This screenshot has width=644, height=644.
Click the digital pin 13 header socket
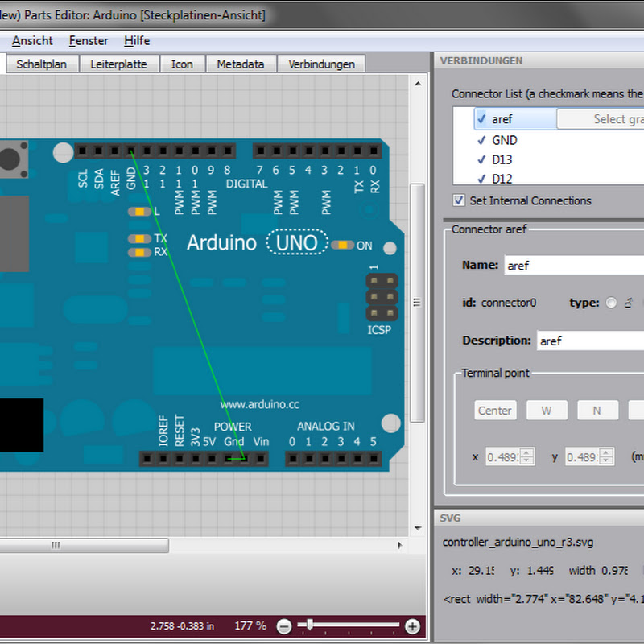click(147, 151)
